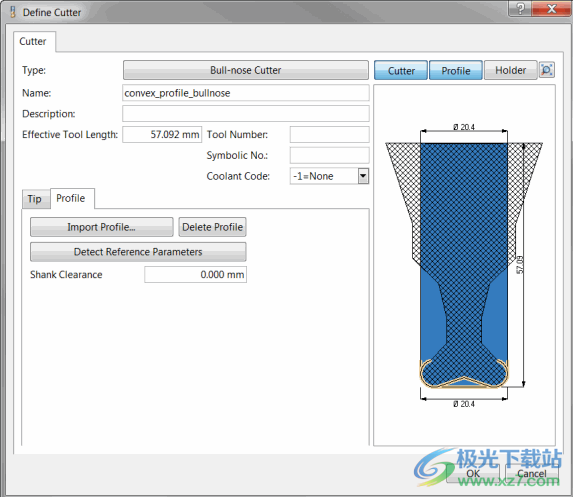This screenshot has height=497, width=573.
Task: Click the Define Cutter title icon
Action: coord(13,12)
